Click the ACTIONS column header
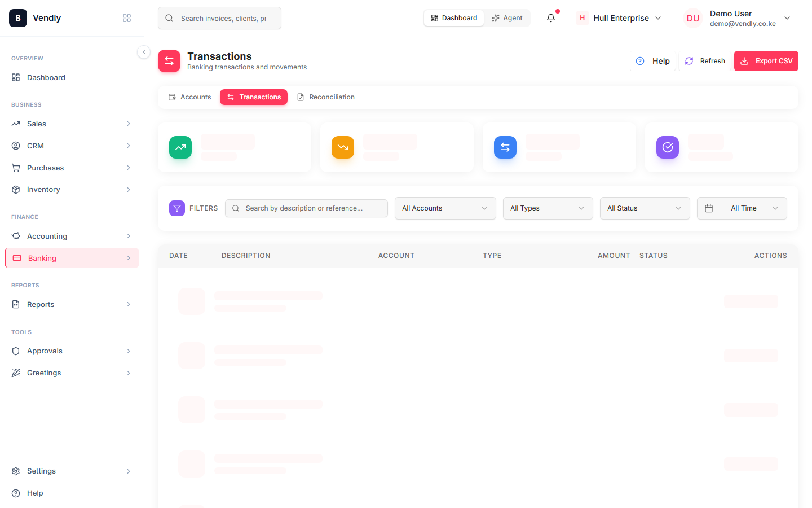Image resolution: width=812 pixels, height=508 pixels. [771, 256]
